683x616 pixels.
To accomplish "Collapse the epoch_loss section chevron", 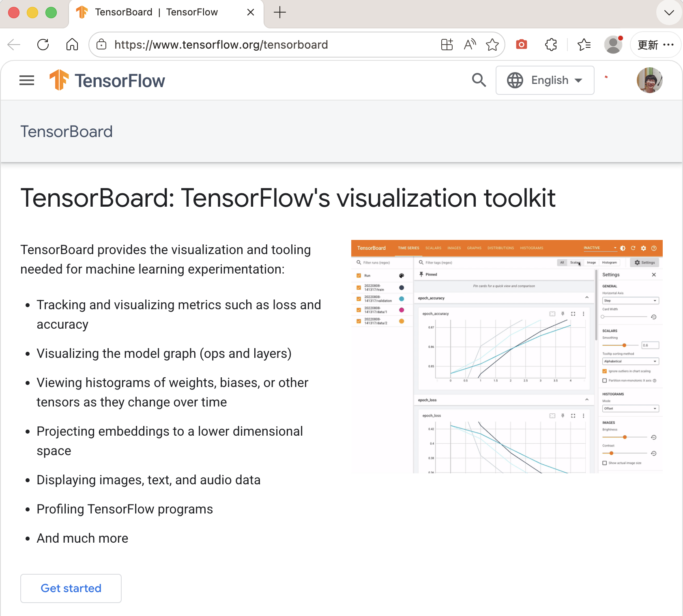I will coord(587,400).
